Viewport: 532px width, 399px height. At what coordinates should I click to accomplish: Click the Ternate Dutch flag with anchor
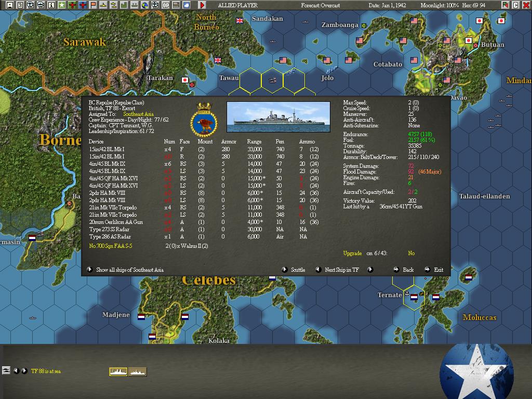[414, 297]
